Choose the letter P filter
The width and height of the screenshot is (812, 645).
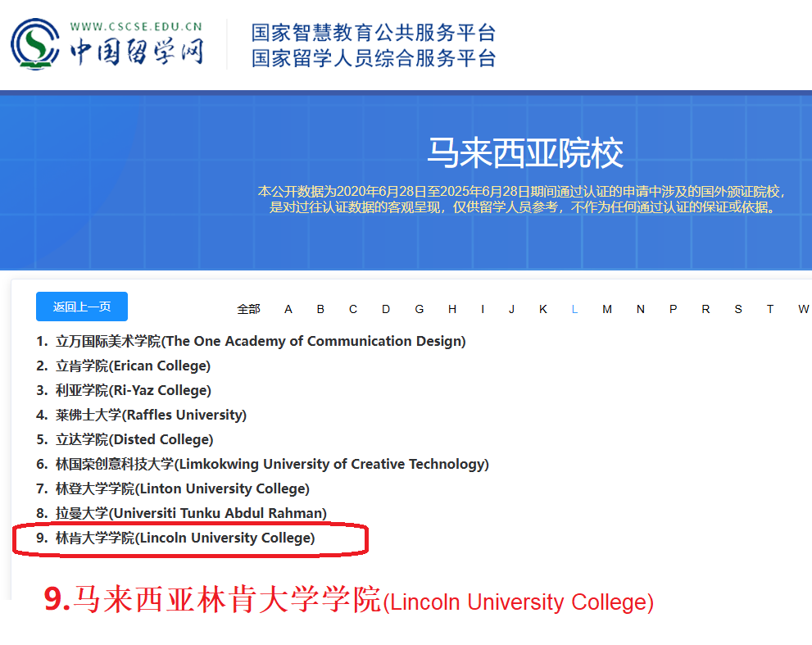pyautogui.click(x=673, y=309)
